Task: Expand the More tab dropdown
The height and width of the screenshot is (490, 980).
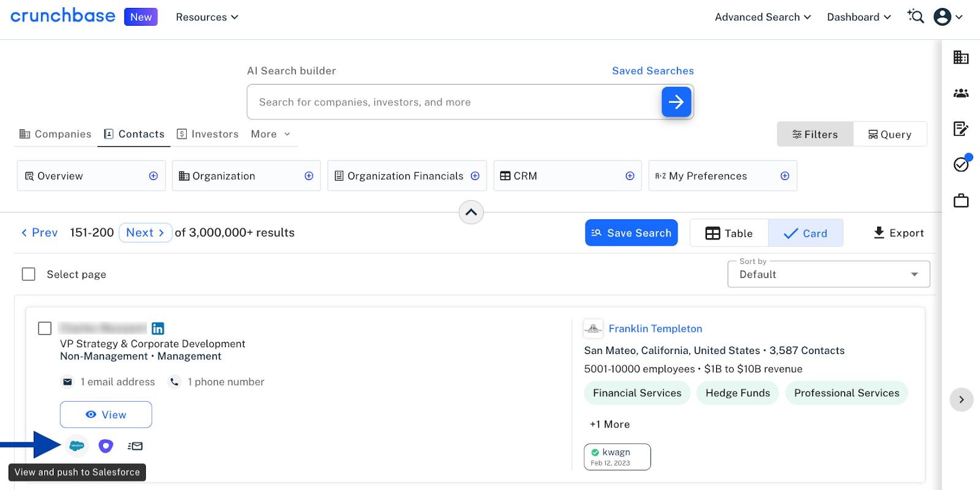Action: (x=270, y=134)
